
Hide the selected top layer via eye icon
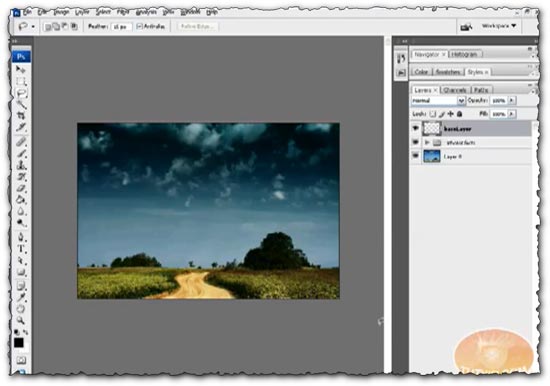(x=415, y=129)
